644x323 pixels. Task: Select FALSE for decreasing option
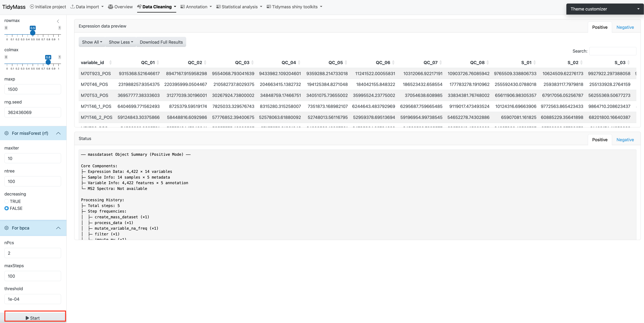[x=7, y=209]
